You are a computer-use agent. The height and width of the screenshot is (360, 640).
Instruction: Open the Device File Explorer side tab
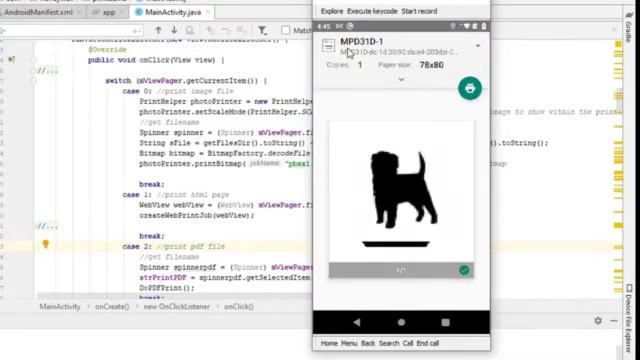tap(629, 318)
